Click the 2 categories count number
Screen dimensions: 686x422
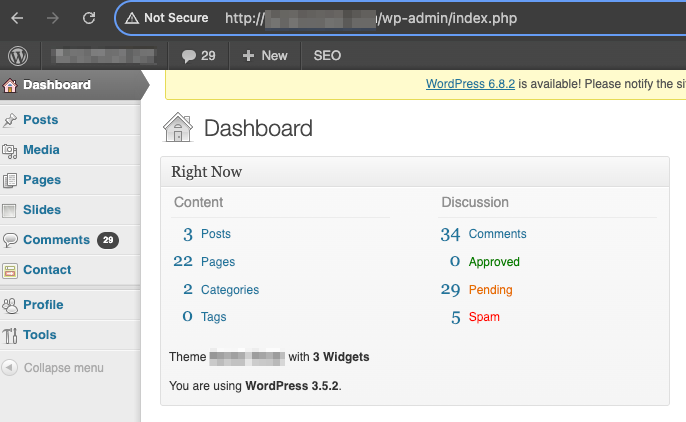point(188,289)
